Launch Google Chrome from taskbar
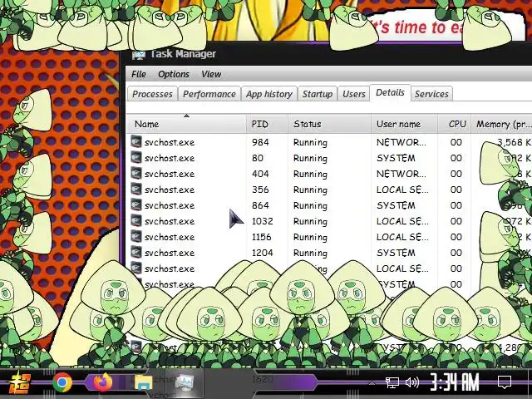This screenshot has width=532, height=399. point(62,382)
